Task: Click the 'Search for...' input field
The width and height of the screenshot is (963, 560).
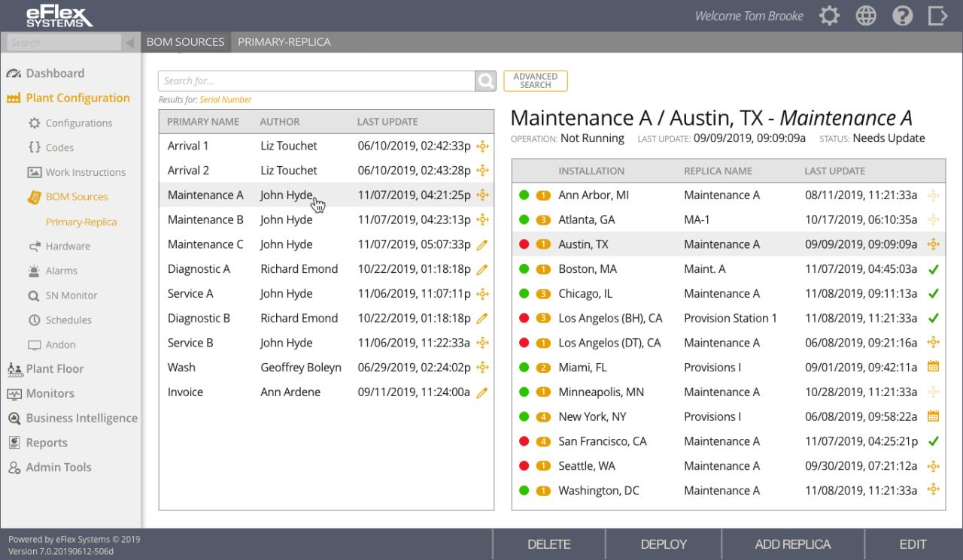Action: coord(316,81)
